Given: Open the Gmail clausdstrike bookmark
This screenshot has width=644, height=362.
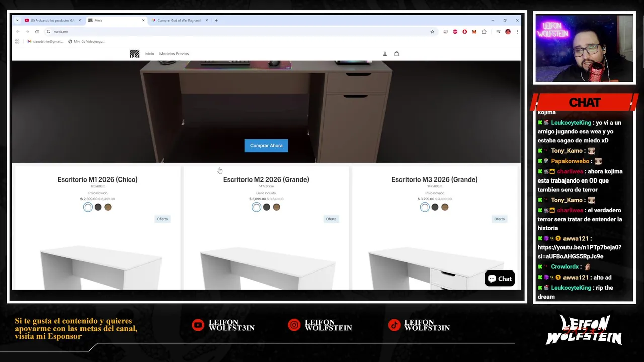Looking at the screenshot, I should coord(45,41).
